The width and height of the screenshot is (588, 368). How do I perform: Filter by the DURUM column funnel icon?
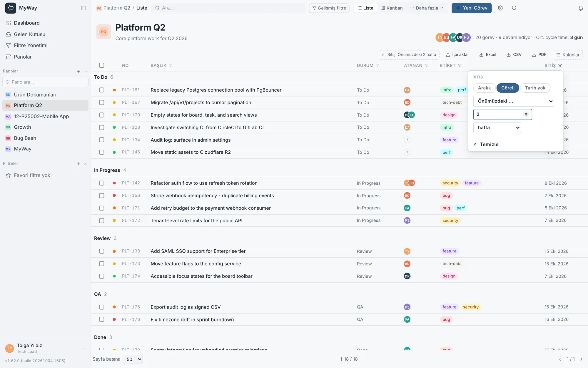(377, 66)
